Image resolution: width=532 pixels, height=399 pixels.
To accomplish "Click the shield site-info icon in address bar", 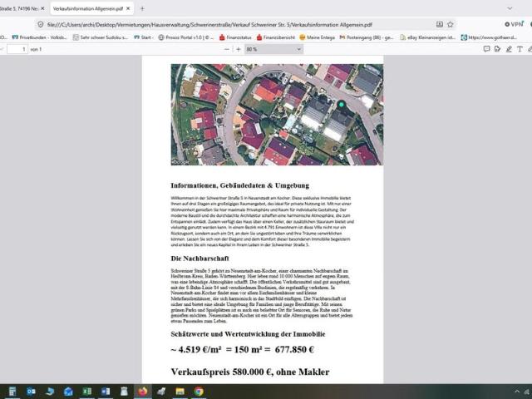I will tap(41, 24).
